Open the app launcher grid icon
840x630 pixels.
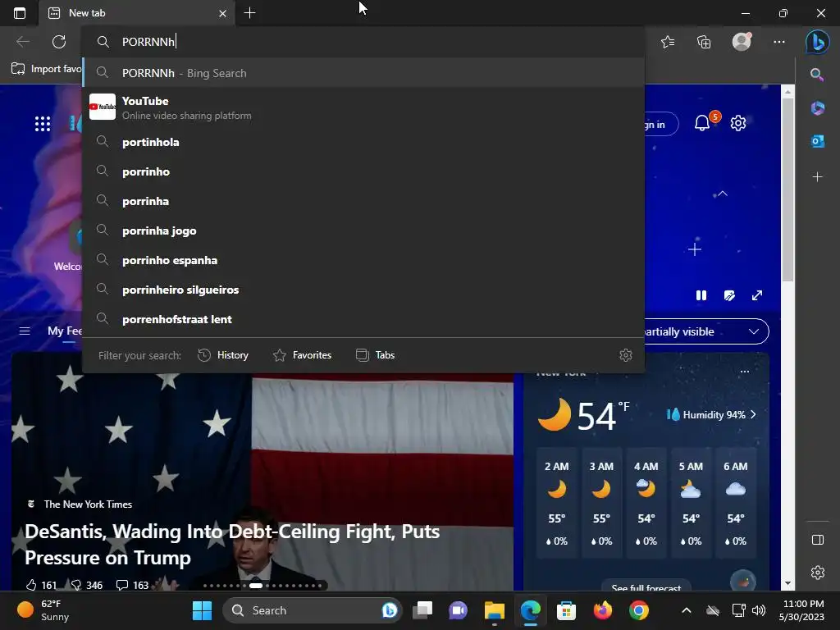point(43,124)
